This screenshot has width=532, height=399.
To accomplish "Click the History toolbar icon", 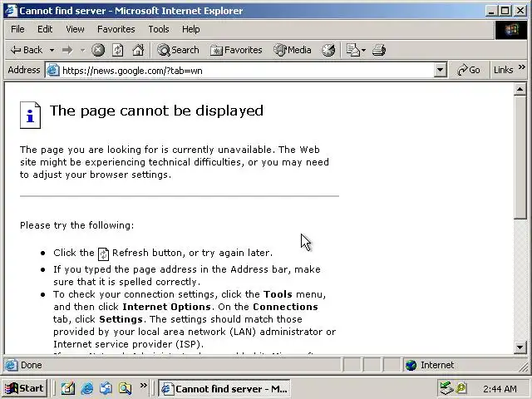I will point(328,50).
